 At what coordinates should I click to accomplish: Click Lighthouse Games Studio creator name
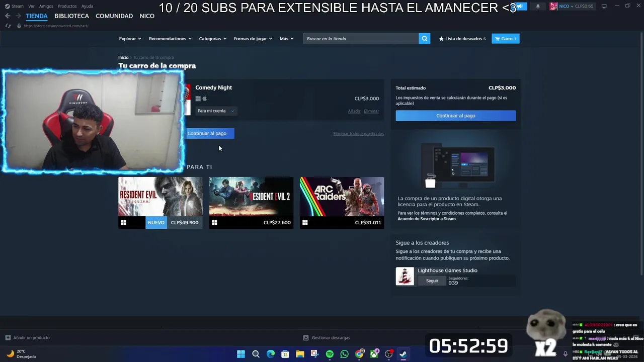pos(447,270)
